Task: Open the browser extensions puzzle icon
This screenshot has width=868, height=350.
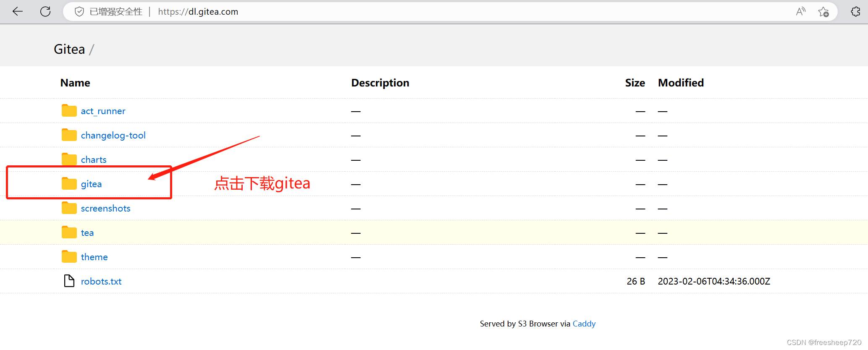Action: [855, 12]
